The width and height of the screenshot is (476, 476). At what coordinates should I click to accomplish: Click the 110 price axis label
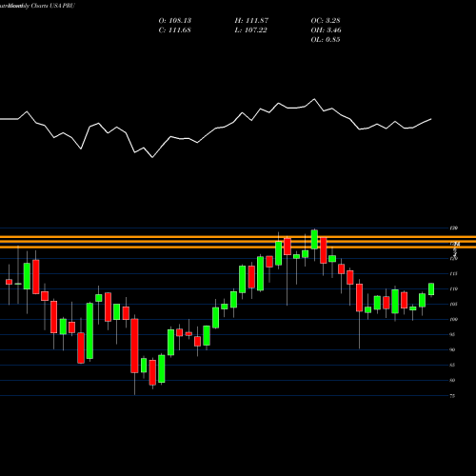[454, 288]
